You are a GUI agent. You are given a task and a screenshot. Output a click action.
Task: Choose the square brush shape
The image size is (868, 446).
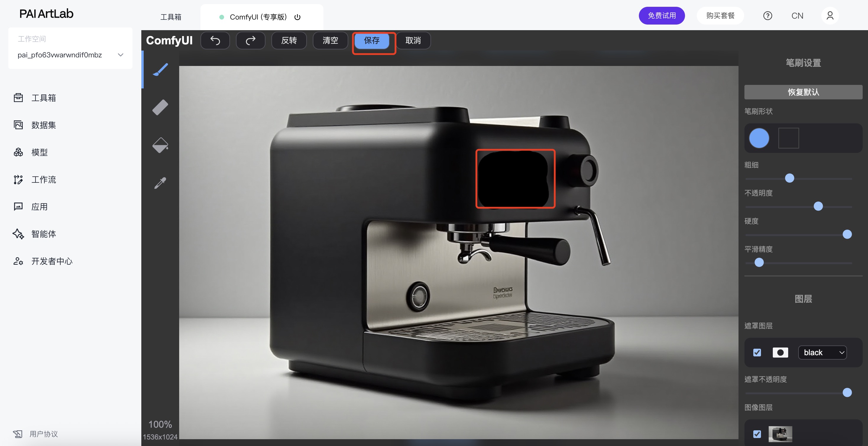(788, 138)
